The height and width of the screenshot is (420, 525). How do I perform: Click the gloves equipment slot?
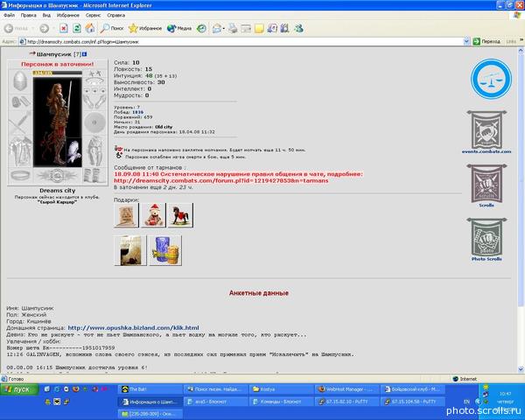[94, 101]
